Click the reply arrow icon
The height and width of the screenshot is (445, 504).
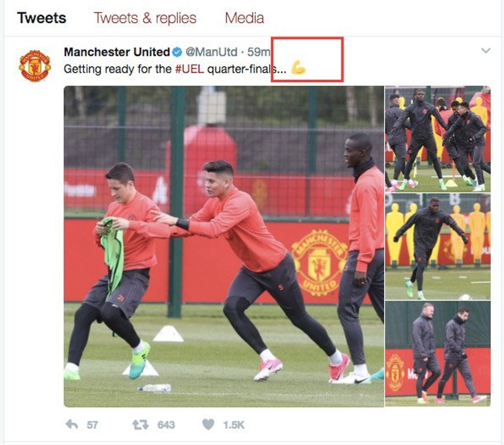click(72, 425)
